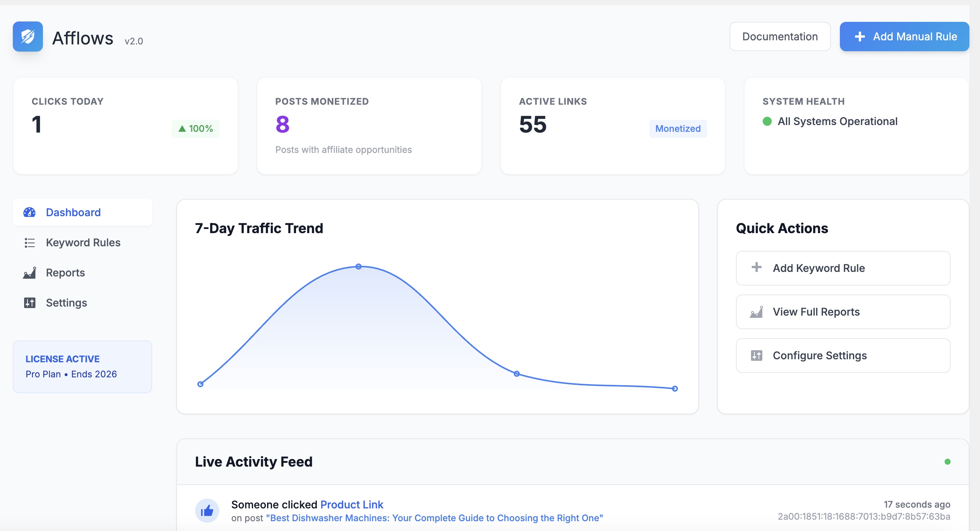The width and height of the screenshot is (980, 531).
Task: Click the License Active Pro Plan panel
Action: tap(82, 366)
